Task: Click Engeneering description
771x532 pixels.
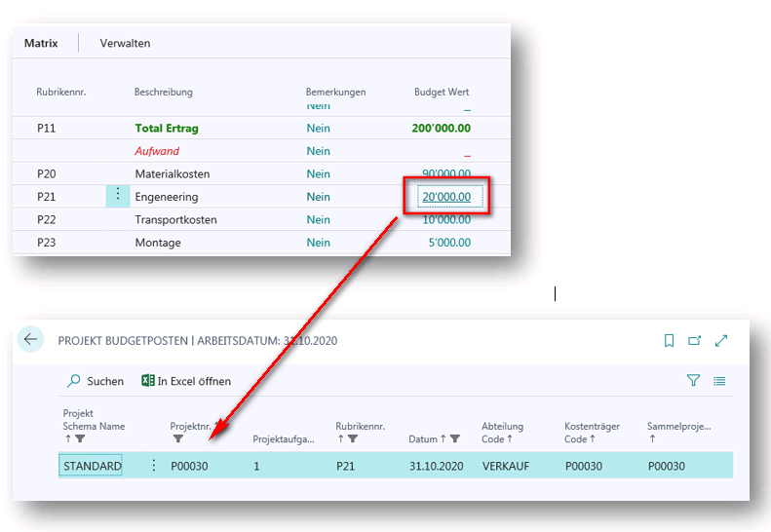Action: tap(167, 197)
